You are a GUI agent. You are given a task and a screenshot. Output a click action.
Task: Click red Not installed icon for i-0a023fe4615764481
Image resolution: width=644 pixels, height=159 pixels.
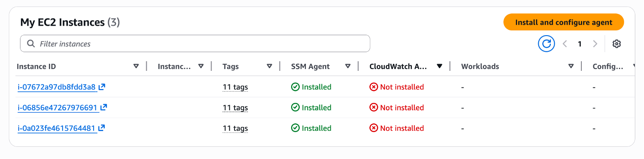point(373,128)
